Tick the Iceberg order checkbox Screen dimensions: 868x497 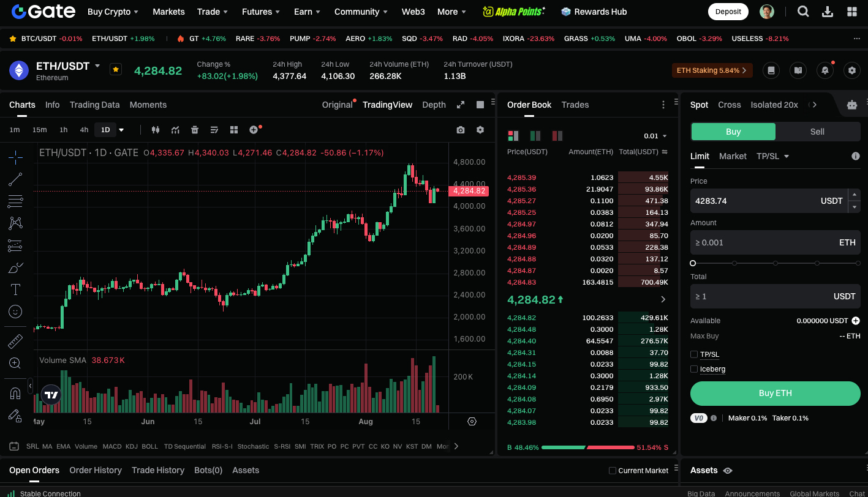694,369
